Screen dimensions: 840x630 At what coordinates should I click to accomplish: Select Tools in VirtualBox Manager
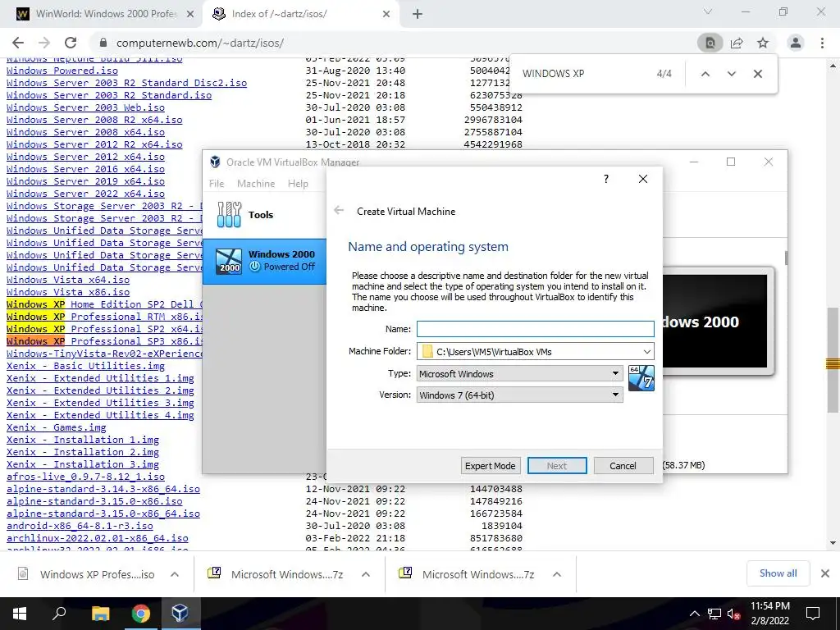(265, 214)
